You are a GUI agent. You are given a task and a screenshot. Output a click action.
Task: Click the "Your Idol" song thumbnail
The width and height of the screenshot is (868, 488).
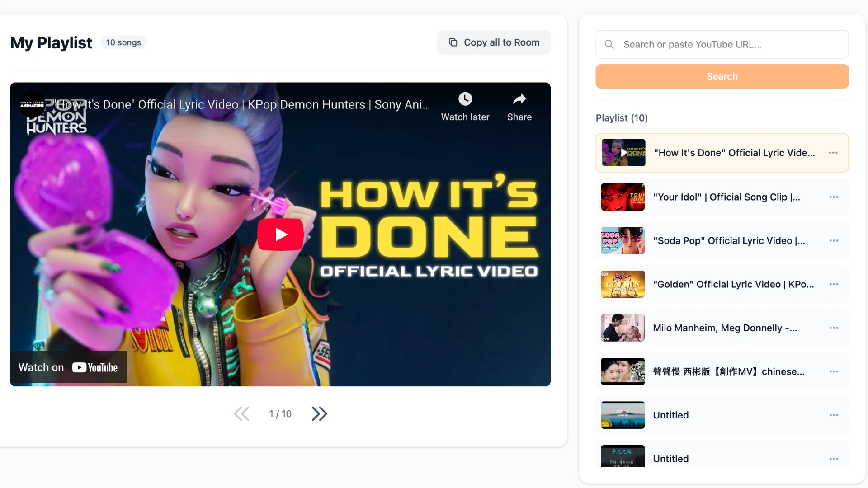click(623, 197)
